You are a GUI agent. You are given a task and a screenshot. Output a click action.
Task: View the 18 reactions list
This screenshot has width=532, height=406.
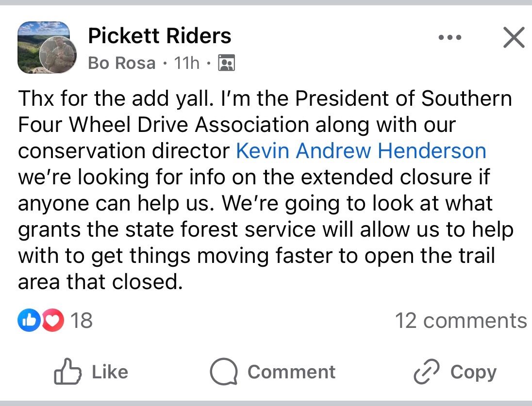click(82, 321)
